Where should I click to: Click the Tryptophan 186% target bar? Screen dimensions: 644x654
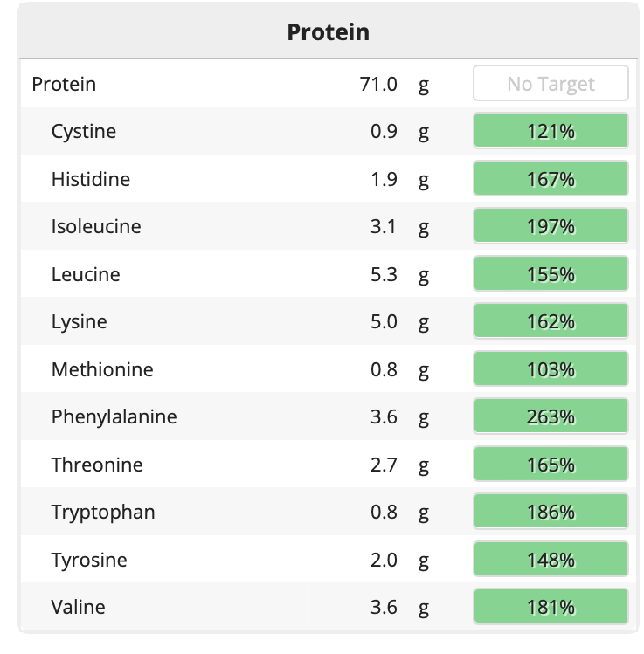[x=551, y=512]
